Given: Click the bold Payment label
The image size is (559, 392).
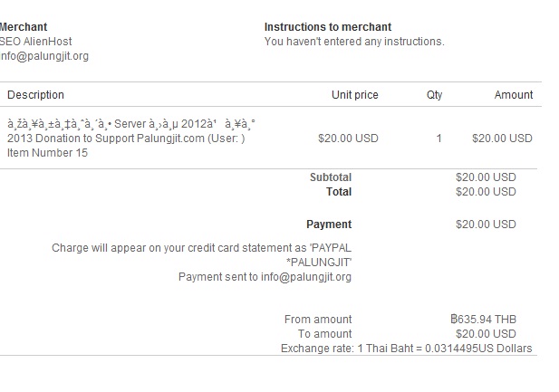Looking at the screenshot, I should pyautogui.click(x=329, y=225).
